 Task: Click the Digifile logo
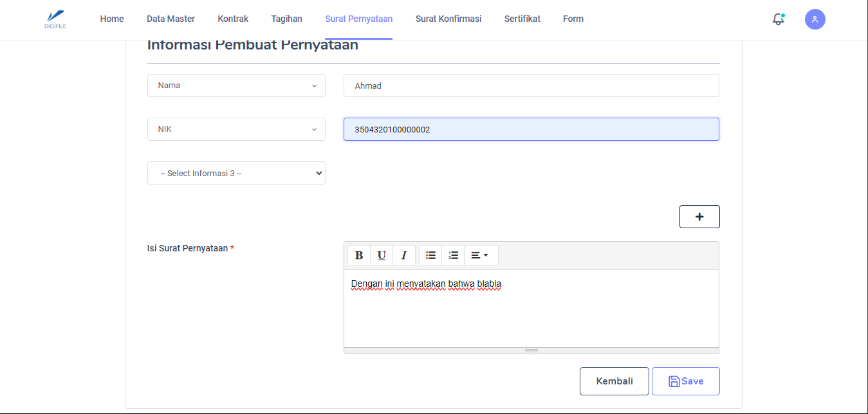56,19
